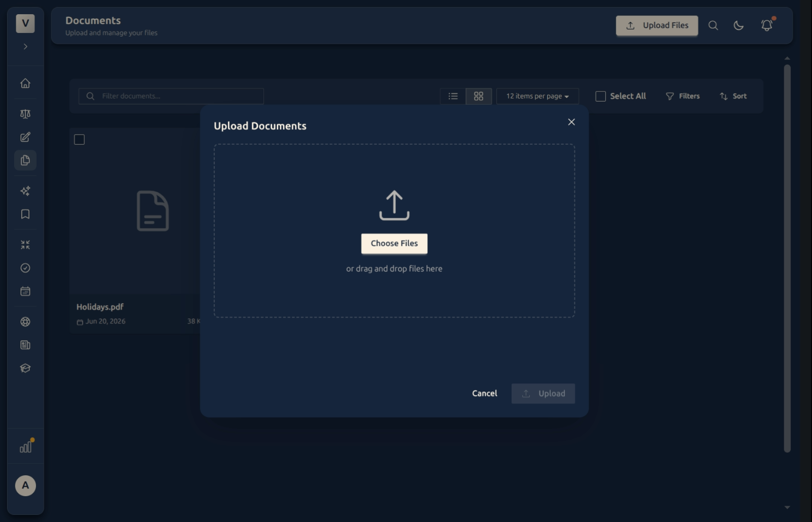
Task: Click the user avatar A
Action: 25,485
